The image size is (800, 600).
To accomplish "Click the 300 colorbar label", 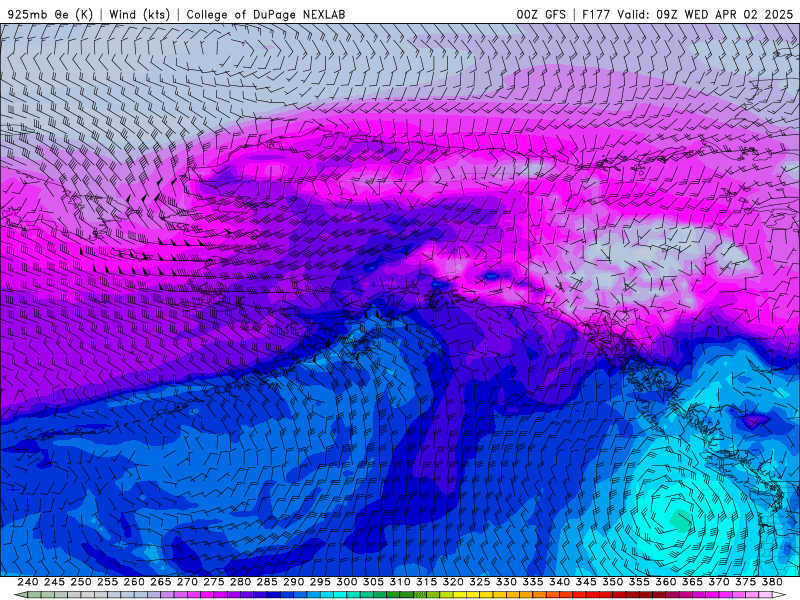I will pos(346,582).
